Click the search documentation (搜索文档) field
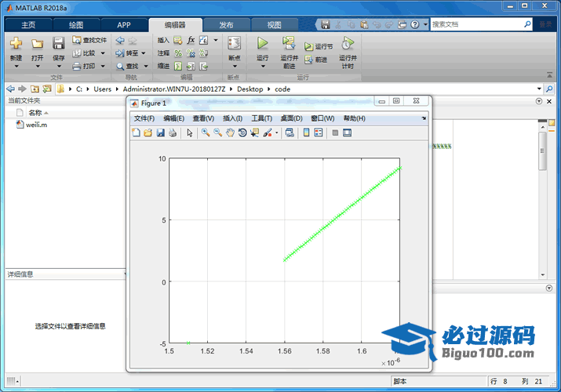 tap(481, 24)
